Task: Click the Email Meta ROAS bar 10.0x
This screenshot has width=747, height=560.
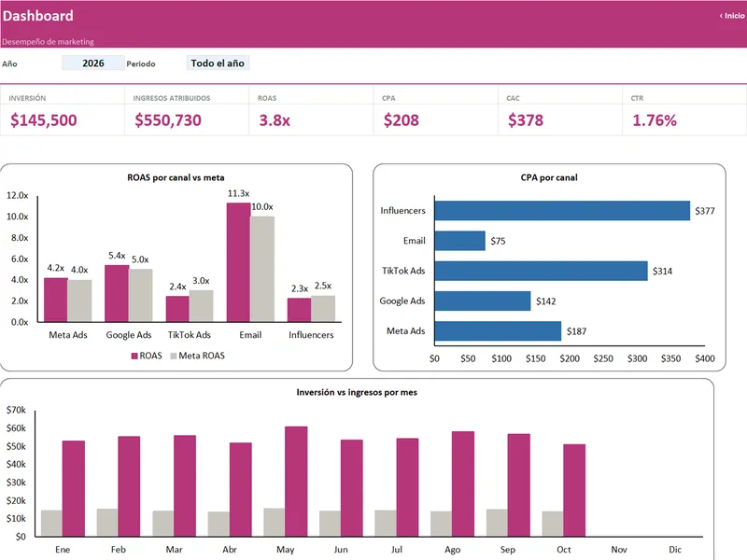Action: pos(262,269)
